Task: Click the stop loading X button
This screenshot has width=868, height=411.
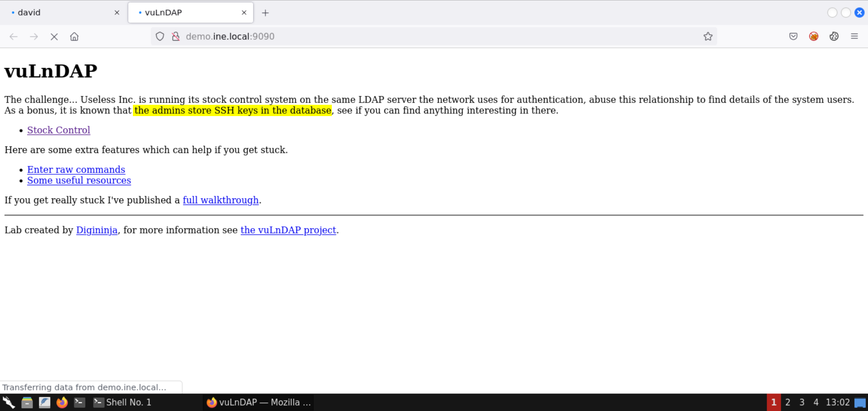Action: pyautogui.click(x=54, y=37)
